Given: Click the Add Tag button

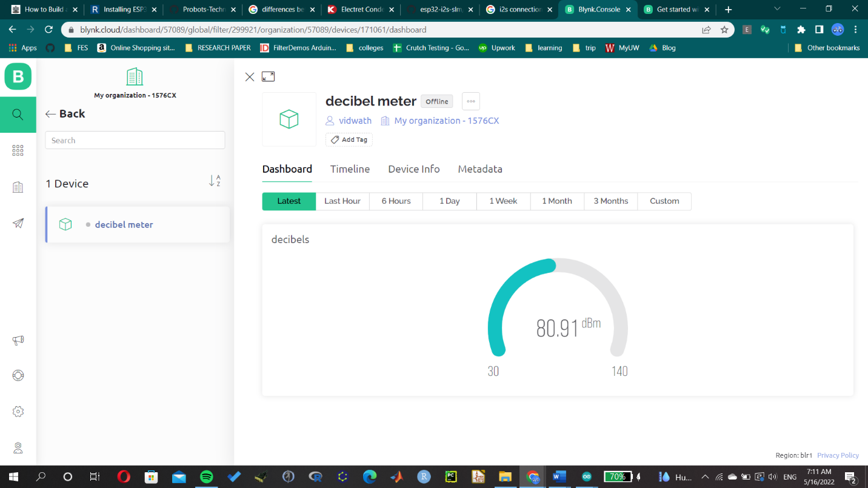Looking at the screenshot, I should pos(349,139).
